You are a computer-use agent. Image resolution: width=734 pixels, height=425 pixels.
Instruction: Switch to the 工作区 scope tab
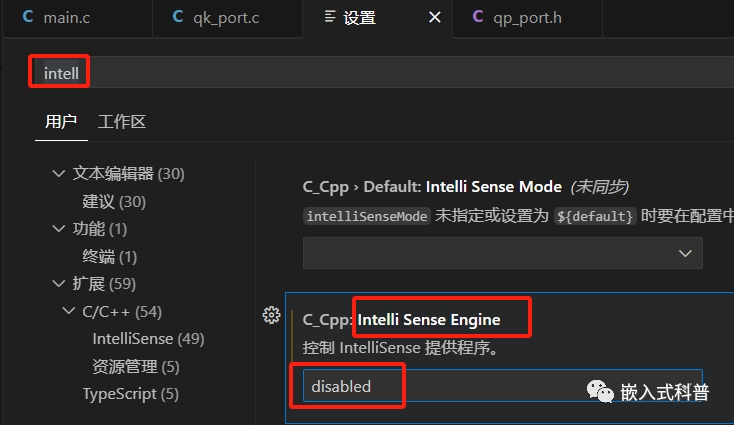coord(122,122)
